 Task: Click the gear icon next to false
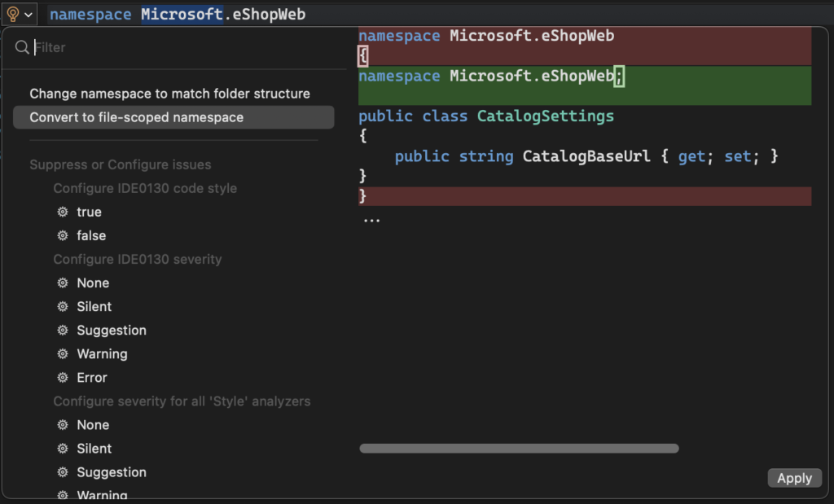pos(63,235)
